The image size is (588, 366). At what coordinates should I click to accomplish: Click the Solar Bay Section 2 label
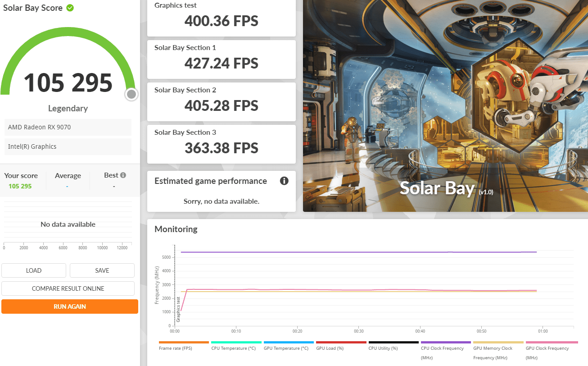[x=185, y=90]
